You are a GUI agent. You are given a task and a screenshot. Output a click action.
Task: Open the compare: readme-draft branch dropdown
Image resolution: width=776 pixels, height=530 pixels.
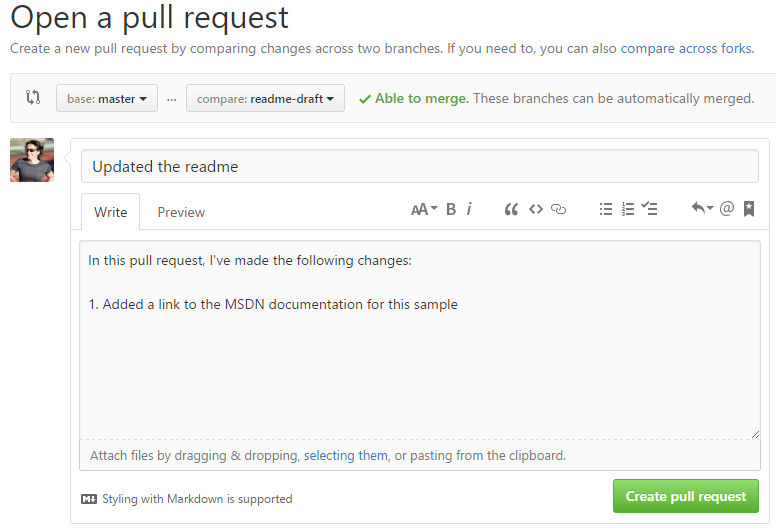point(265,99)
